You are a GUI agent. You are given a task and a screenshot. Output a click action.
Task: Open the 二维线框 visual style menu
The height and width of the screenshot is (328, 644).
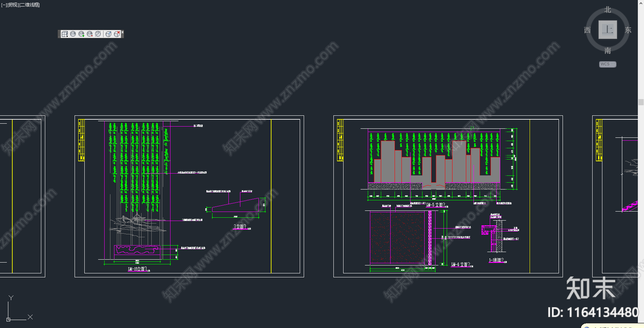pyautogui.click(x=30, y=5)
